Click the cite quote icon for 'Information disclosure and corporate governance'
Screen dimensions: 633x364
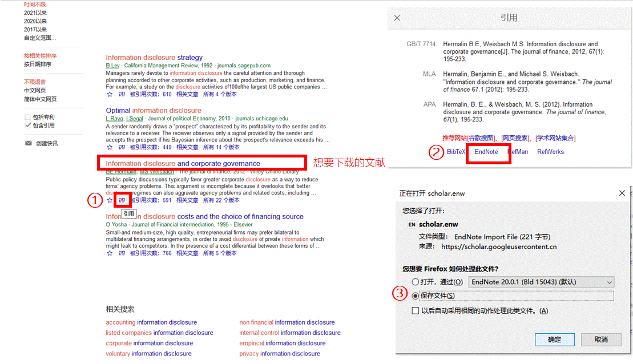122,200
